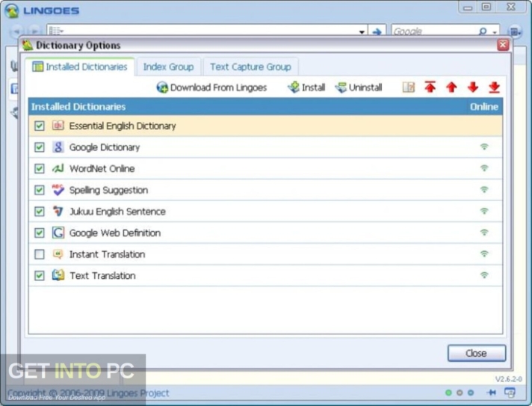
Task: Select the Google Dictionary row text
Action: coord(105,147)
